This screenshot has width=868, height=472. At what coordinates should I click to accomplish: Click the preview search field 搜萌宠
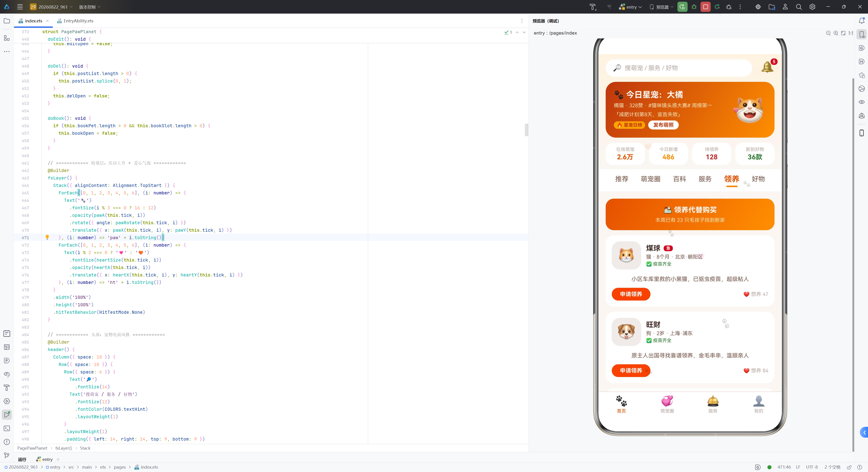pyautogui.click(x=679, y=68)
